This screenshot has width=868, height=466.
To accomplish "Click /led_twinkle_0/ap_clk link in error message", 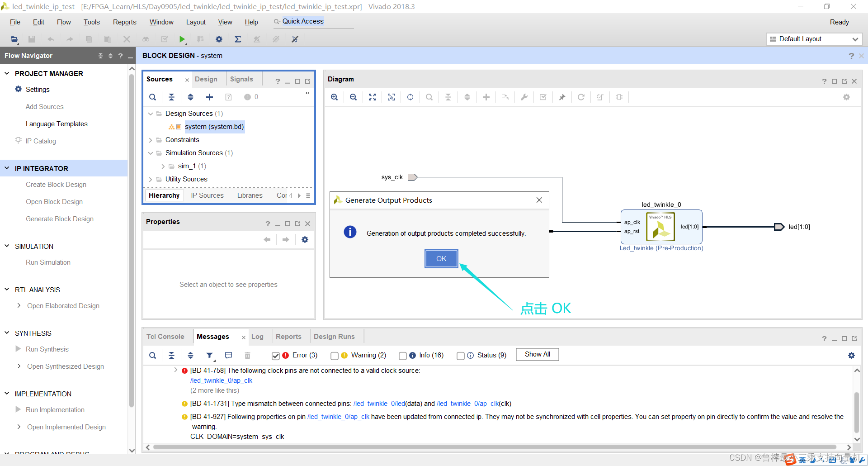I will click(x=221, y=380).
